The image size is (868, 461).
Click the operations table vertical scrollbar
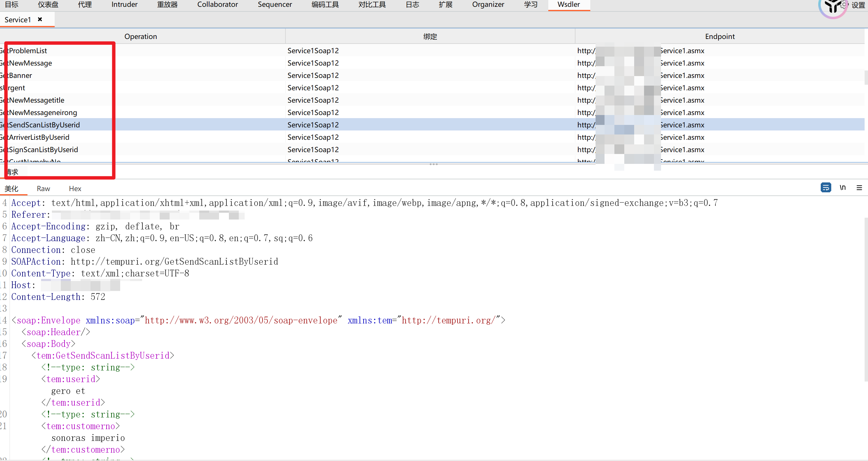click(x=866, y=77)
